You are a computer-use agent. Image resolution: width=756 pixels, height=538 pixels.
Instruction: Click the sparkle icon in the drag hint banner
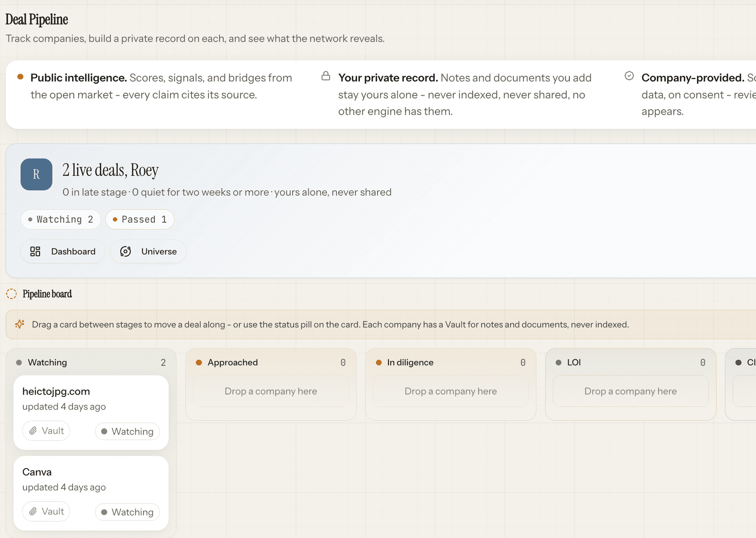click(x=19, y=324)
